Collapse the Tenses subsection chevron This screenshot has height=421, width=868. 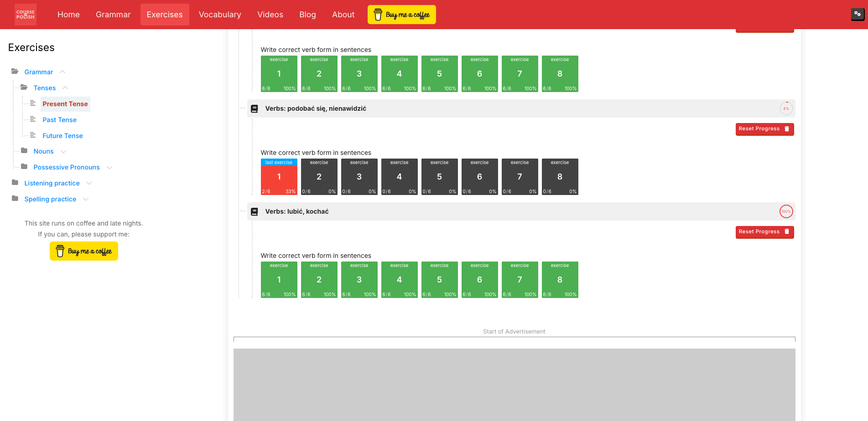pos(65,88)
